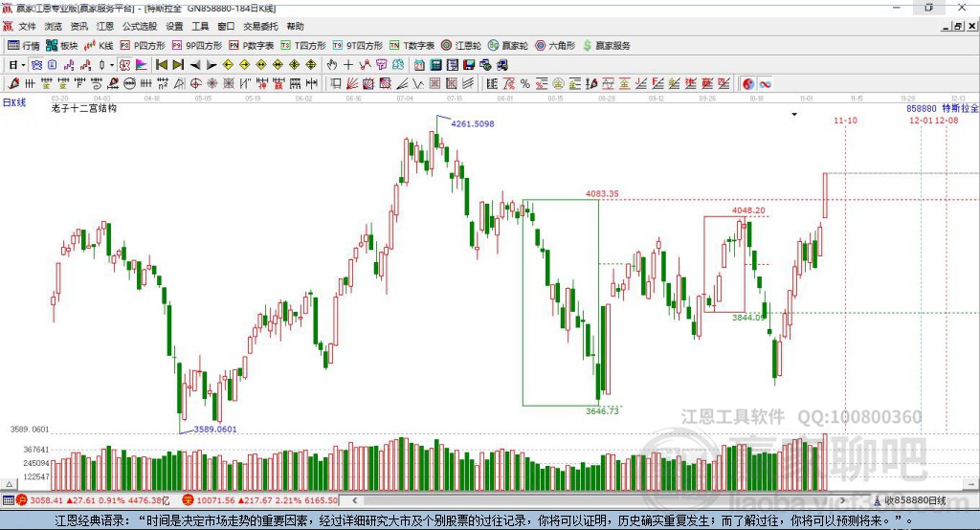The height and width of the screenshot is (530, 980).
Task: Select the spiral drawing tool
Action: 97,83
